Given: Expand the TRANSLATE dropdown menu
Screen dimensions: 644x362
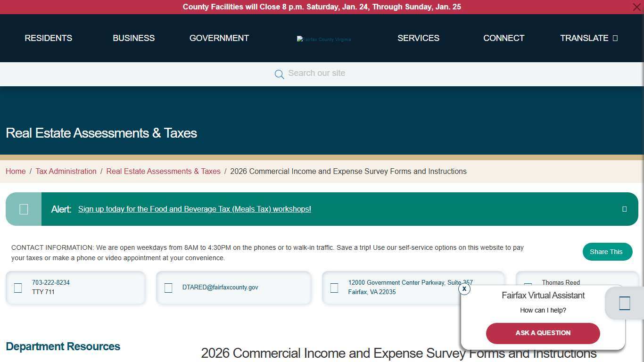Looking at the screenshot, I should coord(588,38).
